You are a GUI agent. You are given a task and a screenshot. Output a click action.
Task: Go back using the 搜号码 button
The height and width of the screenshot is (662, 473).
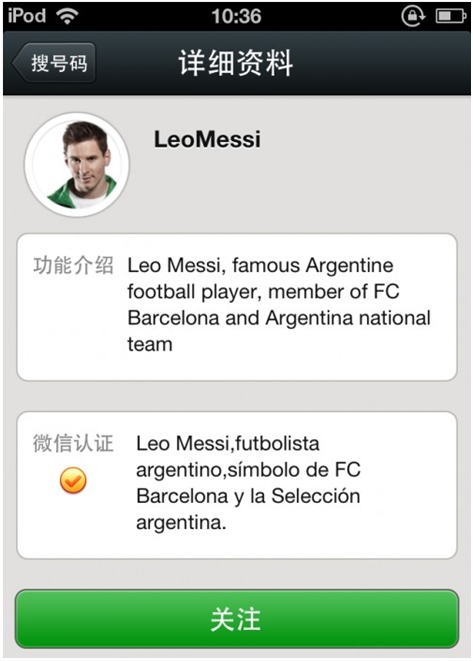[54, 62]
